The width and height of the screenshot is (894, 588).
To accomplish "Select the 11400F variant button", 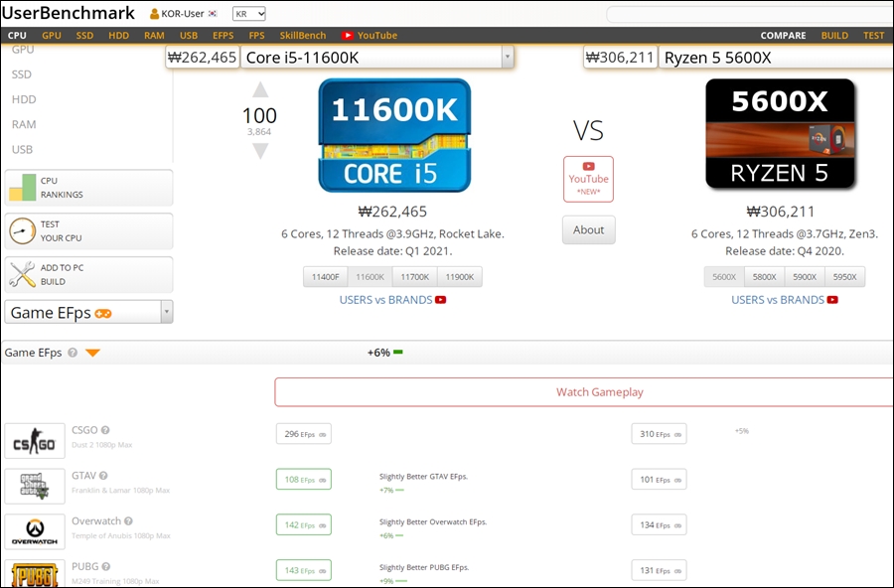I will point(326,276).
